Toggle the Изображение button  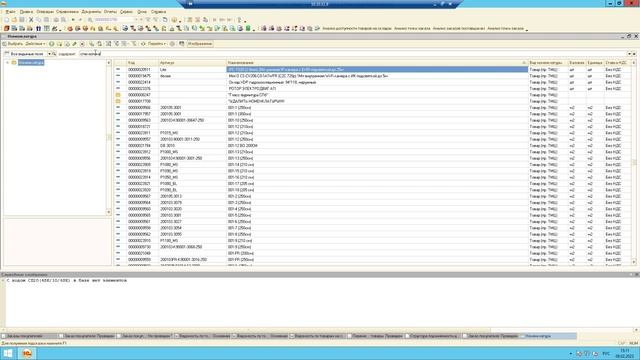coord(200,44)
